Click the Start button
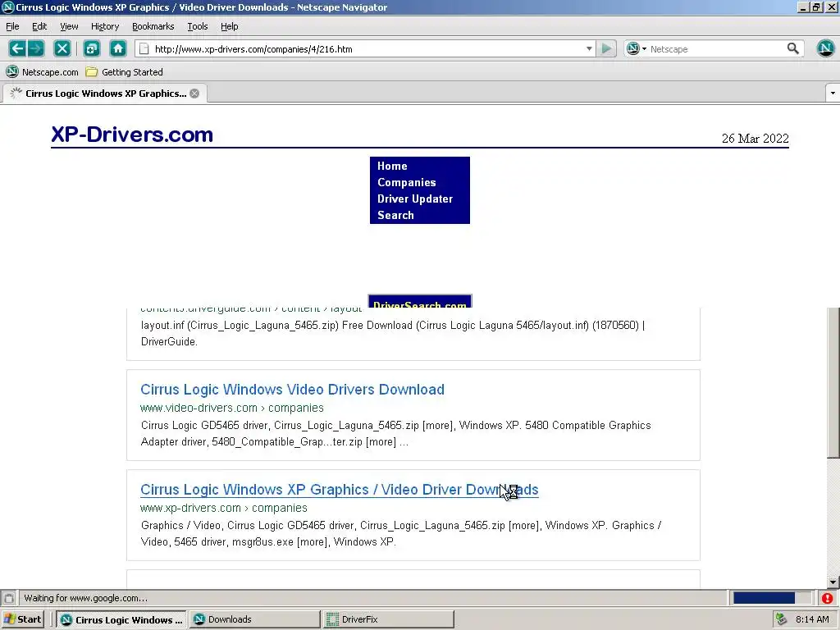840x630 pixels. [x=22, y=619]
